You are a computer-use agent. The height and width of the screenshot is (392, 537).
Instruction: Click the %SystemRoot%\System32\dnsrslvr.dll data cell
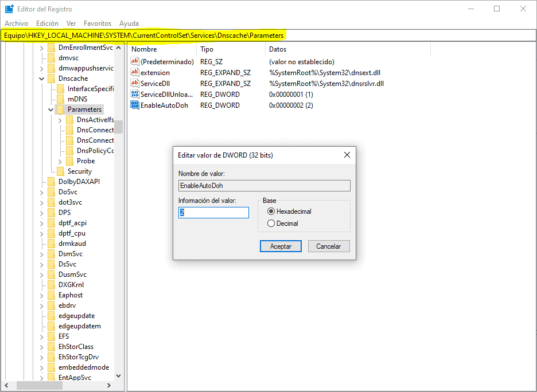(326, 84)
